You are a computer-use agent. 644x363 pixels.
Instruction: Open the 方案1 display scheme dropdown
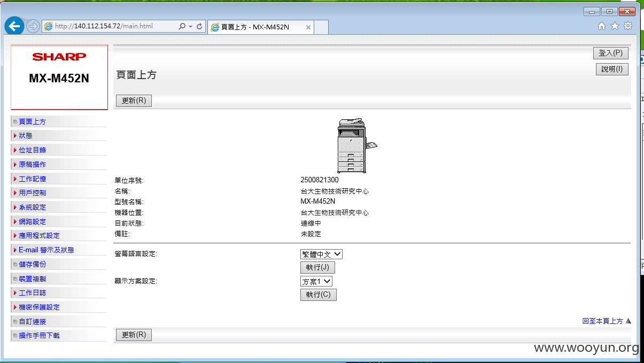(316, 281)
